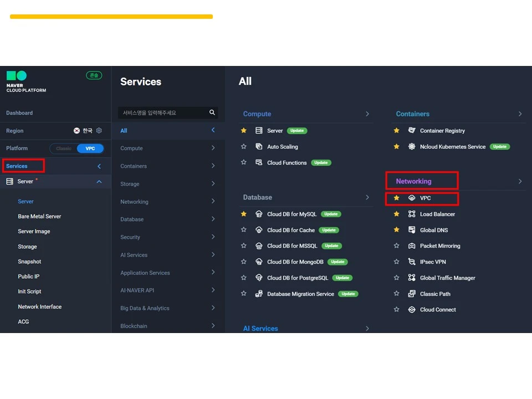The height and width of the screenshot is (399, 532).
Task: Expand the Networking category header arrow
Action: (520, 181)
